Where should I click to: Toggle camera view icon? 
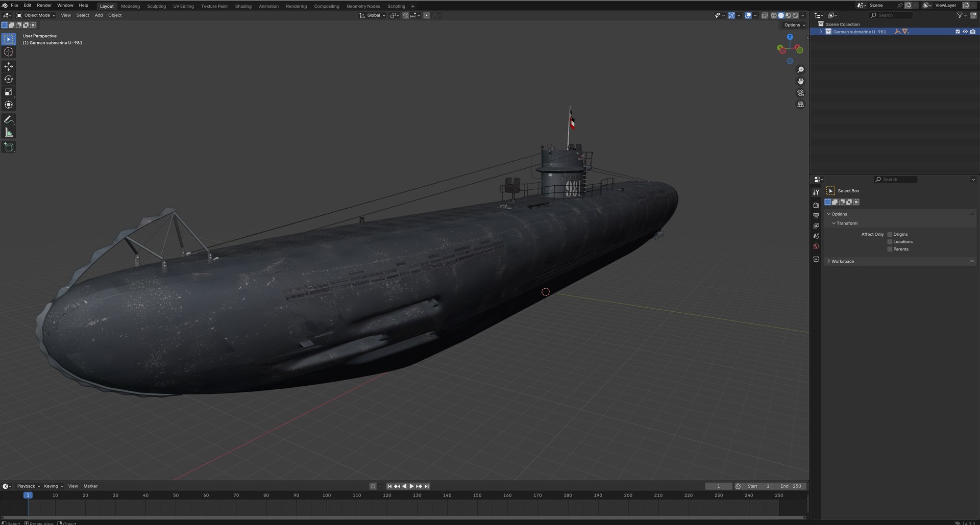pyautogui.click(x=800, y=93)
